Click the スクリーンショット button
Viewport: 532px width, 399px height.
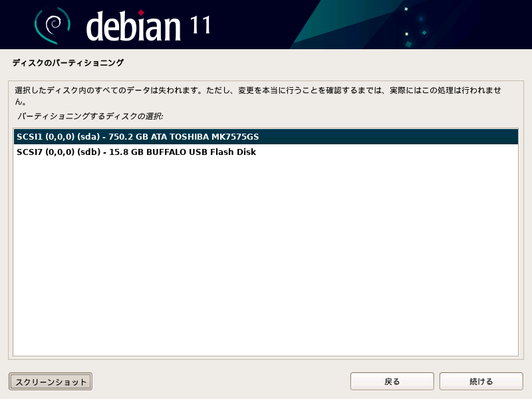51,382
